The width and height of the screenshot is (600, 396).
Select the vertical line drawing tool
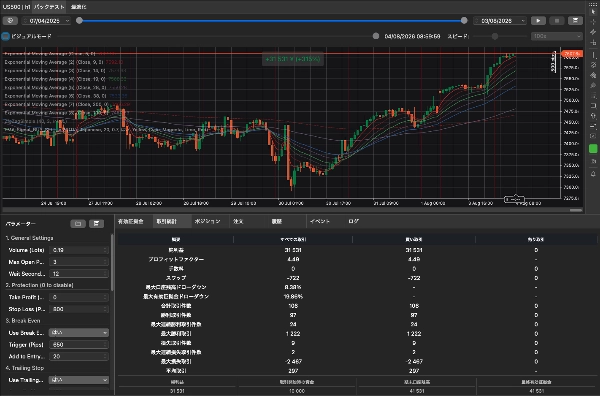click(x=593, y=55)
